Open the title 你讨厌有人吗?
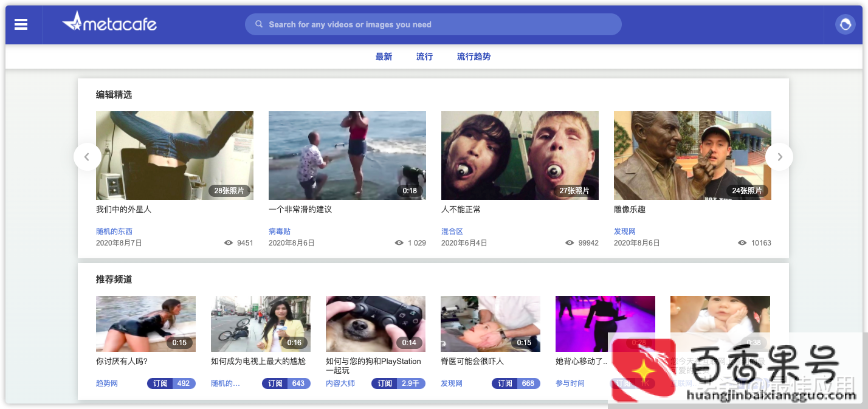The image size is (868, 409). pos(122,361)
